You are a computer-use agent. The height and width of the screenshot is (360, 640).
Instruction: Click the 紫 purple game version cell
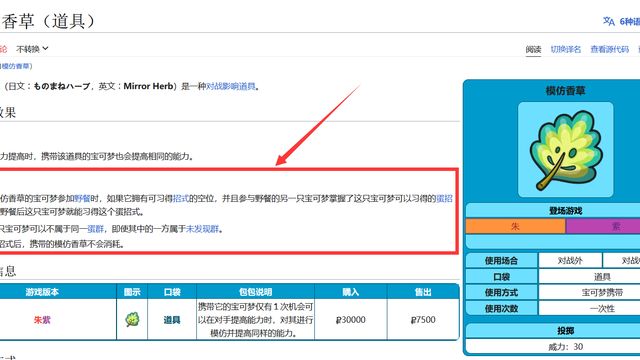(603, 226)
